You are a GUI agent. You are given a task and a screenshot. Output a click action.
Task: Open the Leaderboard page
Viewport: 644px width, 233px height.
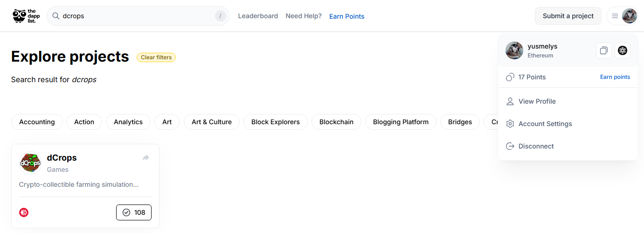(258, 16)
